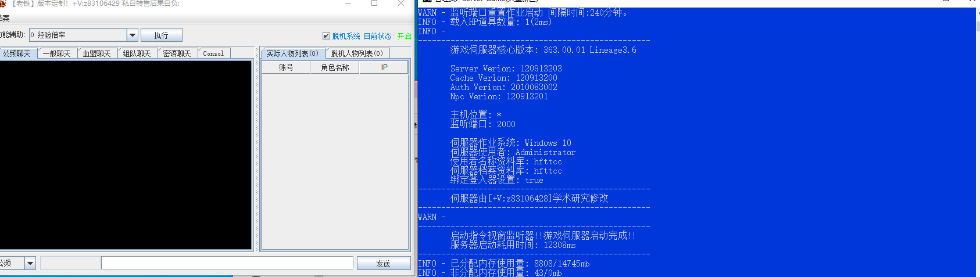This screenshot has height=277, width=980.
Task: Click the console line Npc Verion: 120913201
Action: [x=499, y=96]
